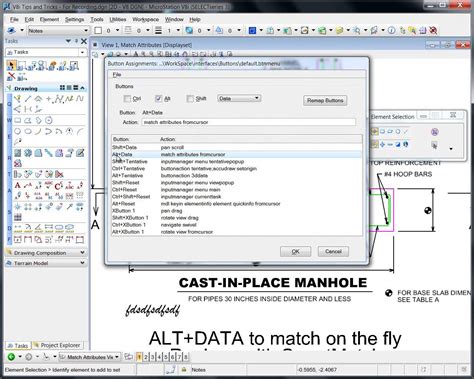Close the Tasks panel with X

84,41
